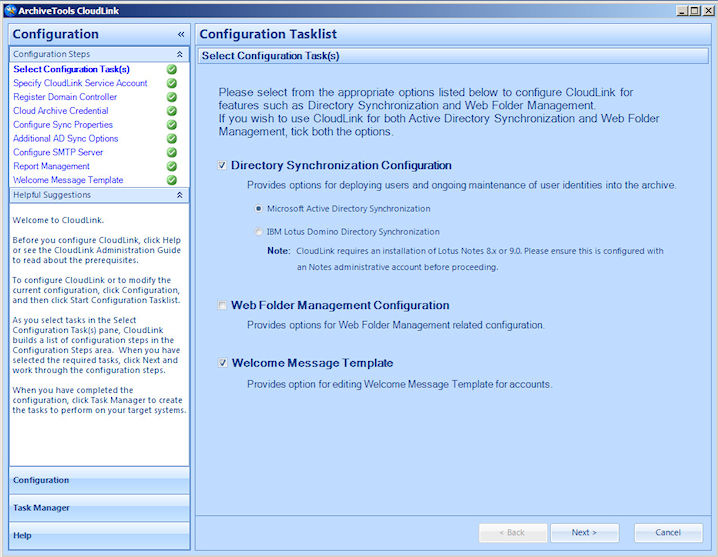This screenshot has width=718, height=557.
Task: Go to Welcome Message Template step link
Action: pos(68,180)
